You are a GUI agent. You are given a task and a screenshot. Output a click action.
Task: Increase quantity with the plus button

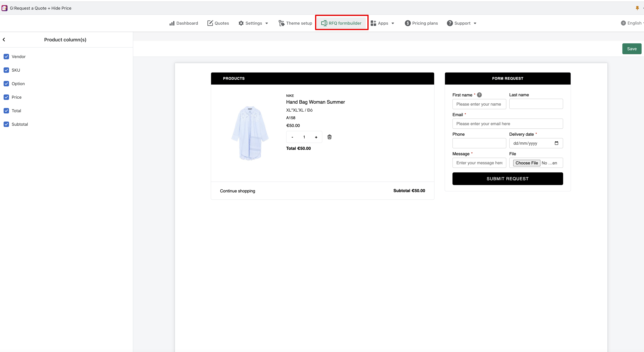pos(316,137)
